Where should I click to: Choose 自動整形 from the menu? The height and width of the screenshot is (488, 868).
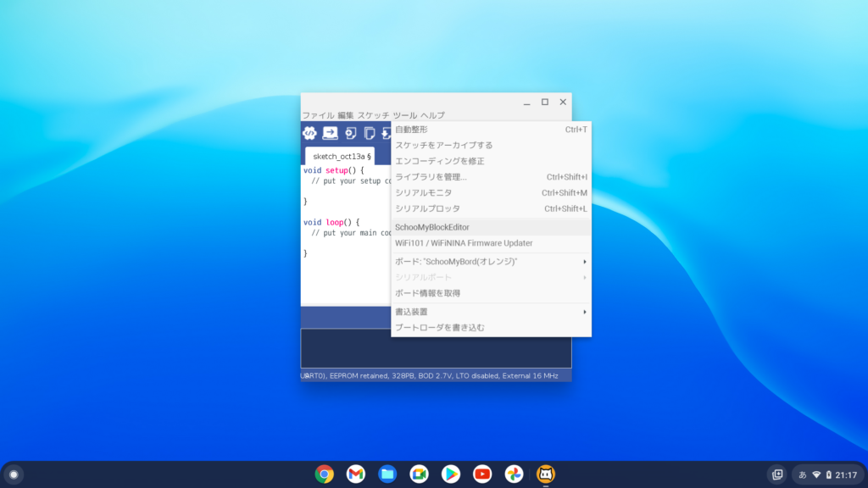pyautogui.click(x=491, y=130)
